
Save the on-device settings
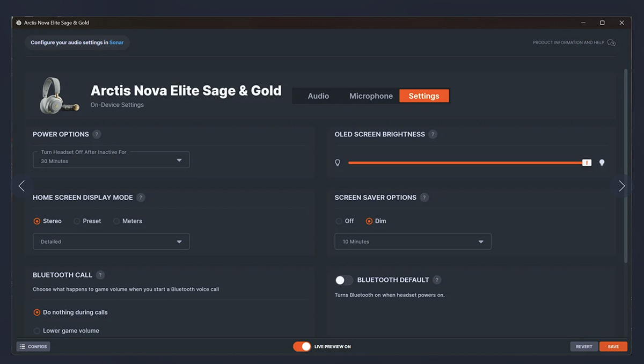click(x=613, y=347)
